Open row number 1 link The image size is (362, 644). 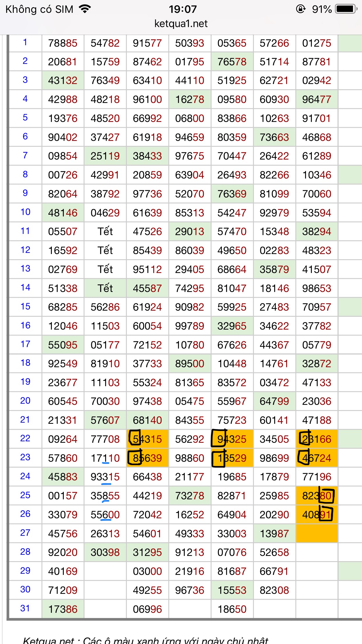pos(25,43)
